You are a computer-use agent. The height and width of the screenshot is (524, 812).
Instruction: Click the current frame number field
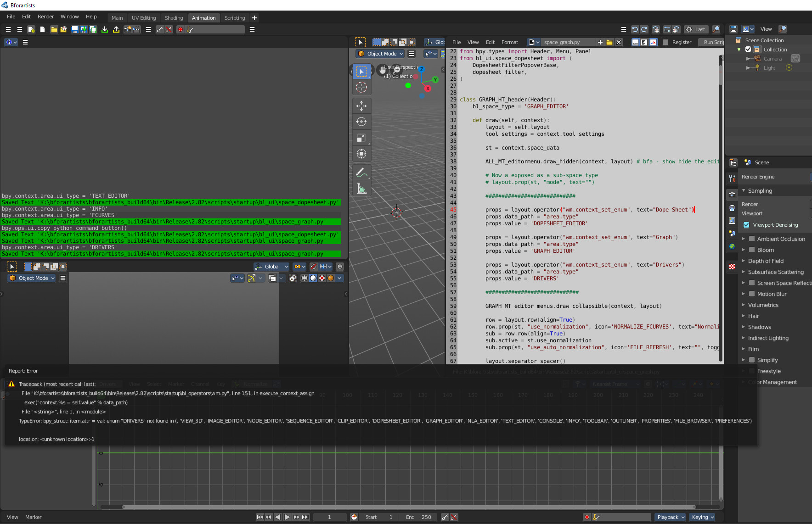point(330,517)
